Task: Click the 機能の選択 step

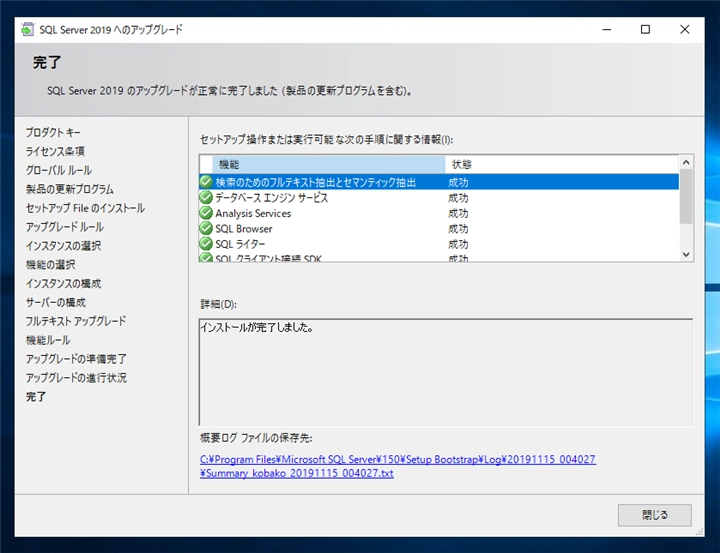Action: [50, 264]
